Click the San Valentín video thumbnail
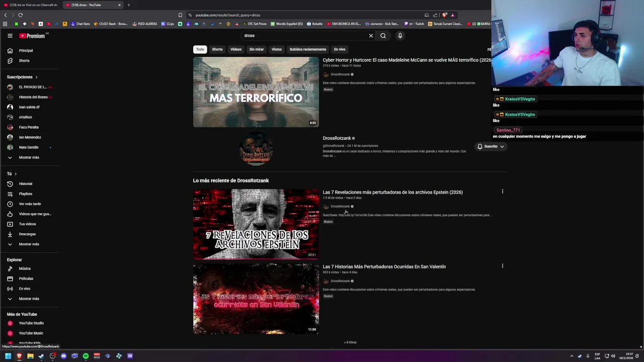The width and height of the screenshot is (644, 362). coord(256,299)
